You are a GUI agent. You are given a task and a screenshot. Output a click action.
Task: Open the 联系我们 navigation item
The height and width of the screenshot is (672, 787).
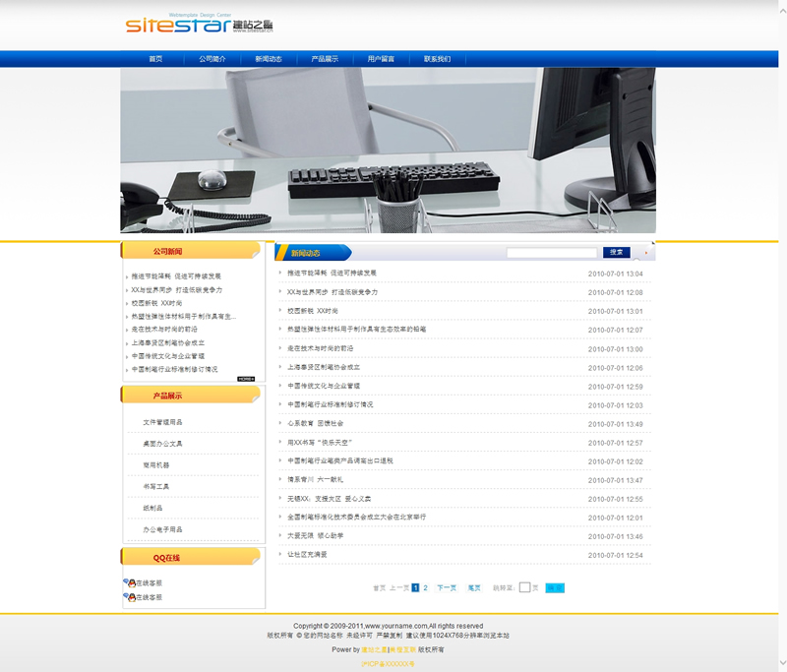[437, 59]
